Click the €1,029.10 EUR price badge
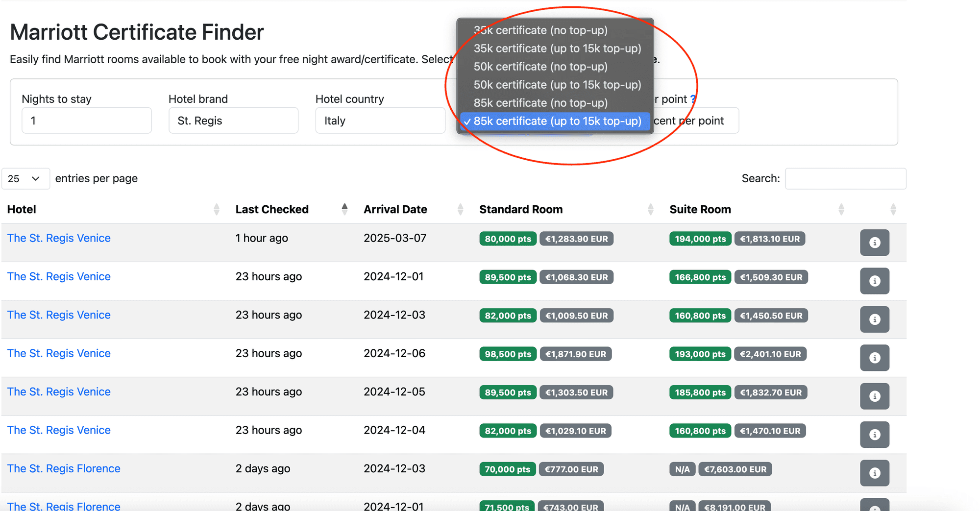The height and width of the screenshot is (511, 980). pos(576,431)
